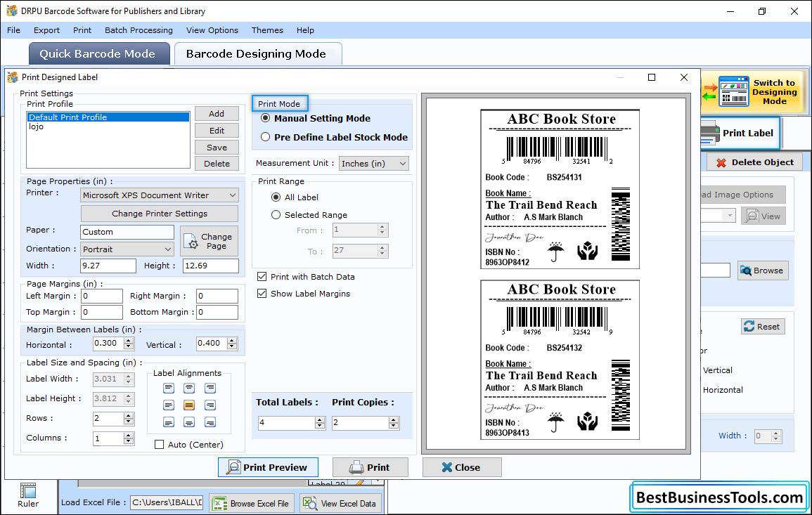Click the Change Page gear icon
This screenshot has width=812, height=515.
coord(192,241)
